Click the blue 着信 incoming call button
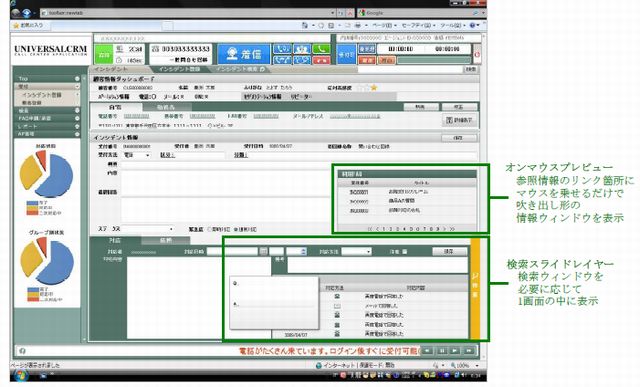This screenshot has height=387, width=640. [244, 54]
